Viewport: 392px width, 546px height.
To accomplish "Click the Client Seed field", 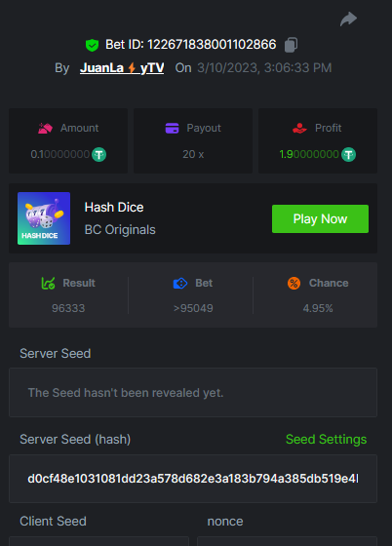I will pyautogui.click(x=98, y=541).
